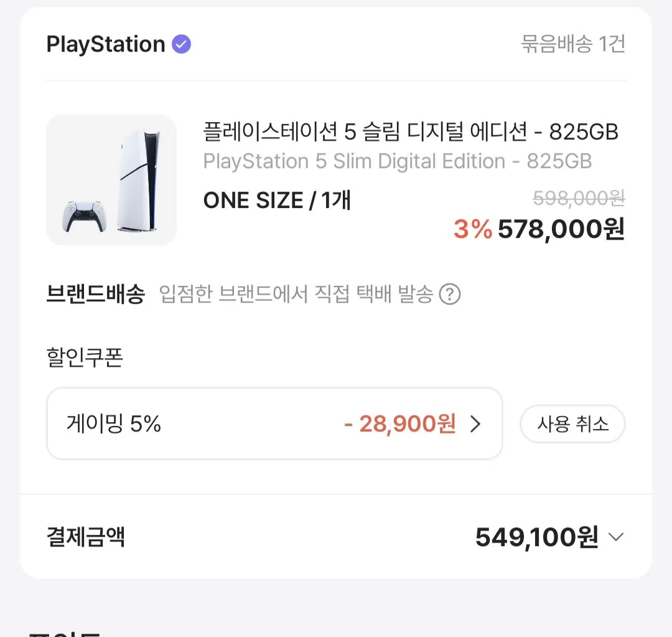Open the 게이밍 5% coupon details chevron
This screenshot has width=672, height=637.
click(x=476, y=424)
